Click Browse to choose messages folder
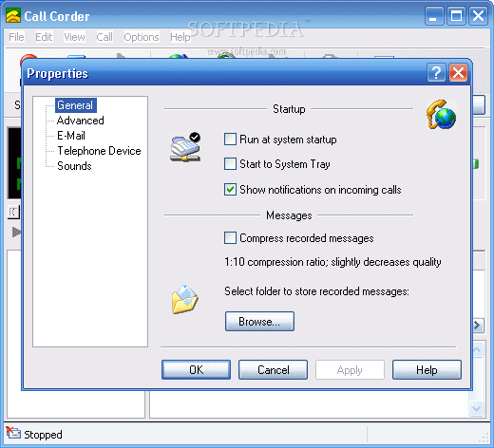Image resolution: width=494 pixels, height=448 pixels. tap(259, 322)
